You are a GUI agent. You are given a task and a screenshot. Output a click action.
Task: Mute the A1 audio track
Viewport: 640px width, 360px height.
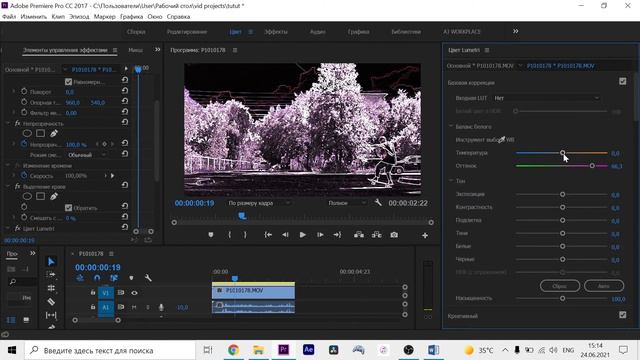(x=134, y=307)
